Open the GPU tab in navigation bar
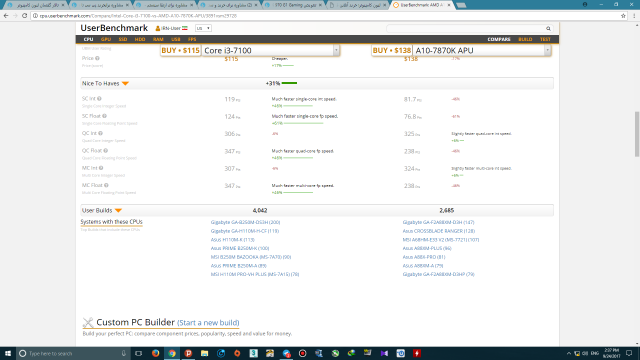 pyautogui.click(x=106, y=39)
